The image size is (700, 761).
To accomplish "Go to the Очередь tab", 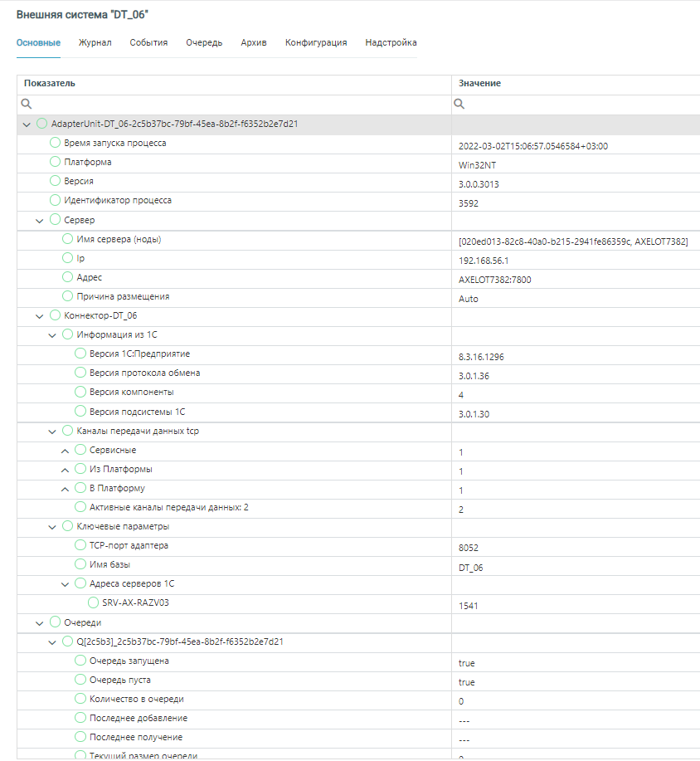I will (x=204, y=42).
